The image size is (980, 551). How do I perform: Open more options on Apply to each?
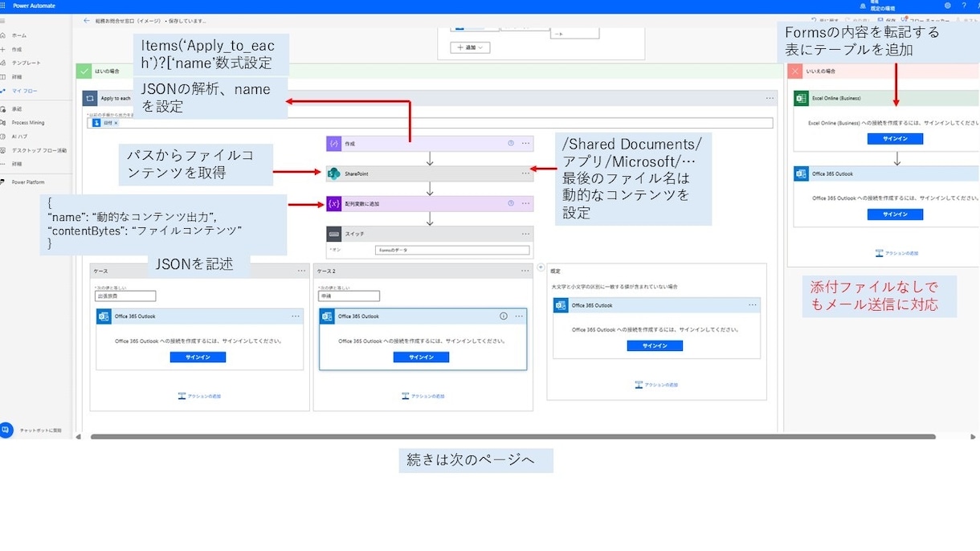pyautogui.click(x=770, y=98)
